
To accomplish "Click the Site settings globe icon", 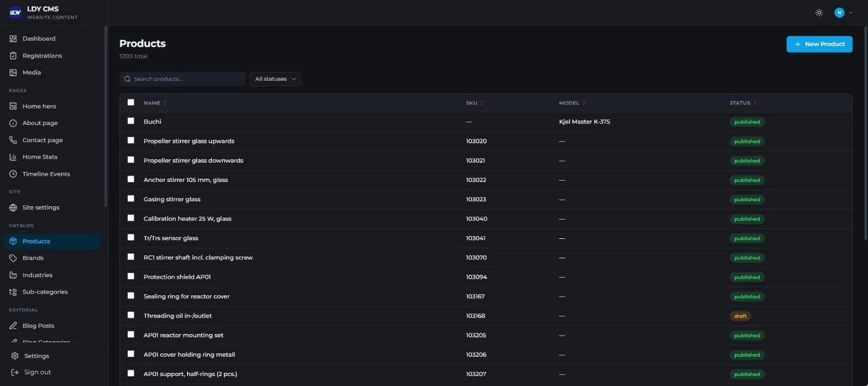I will tap(13, 207).
